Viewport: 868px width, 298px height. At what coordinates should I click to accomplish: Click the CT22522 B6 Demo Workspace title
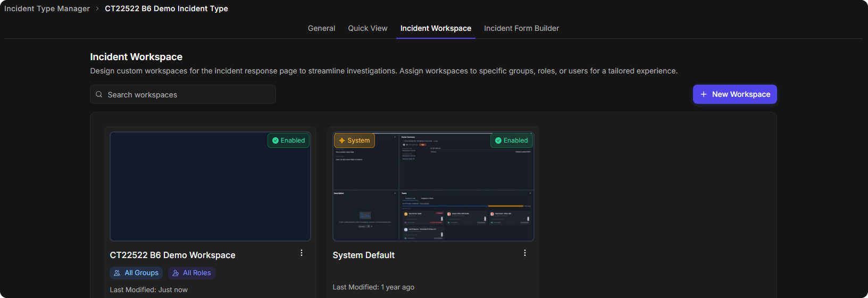click(x=172, y=255)
